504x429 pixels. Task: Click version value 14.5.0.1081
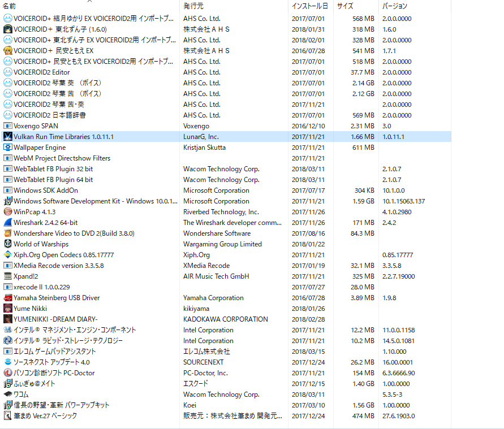pos(399,341)
